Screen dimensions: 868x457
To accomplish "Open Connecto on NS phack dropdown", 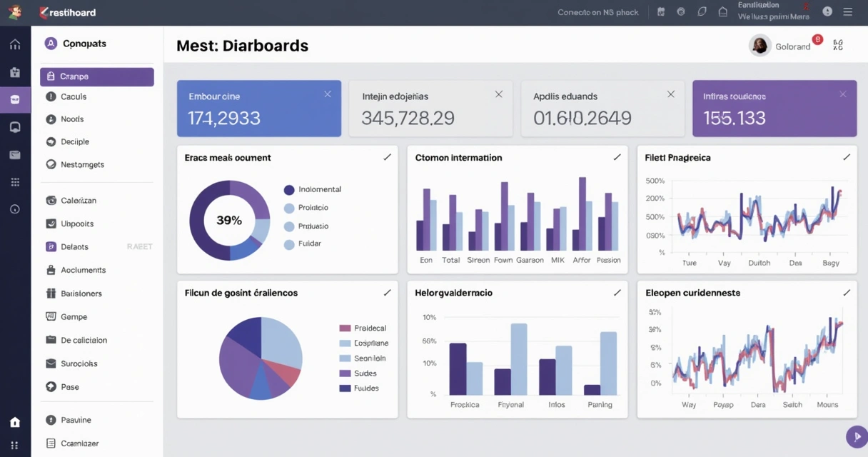I will coord(597,11).
